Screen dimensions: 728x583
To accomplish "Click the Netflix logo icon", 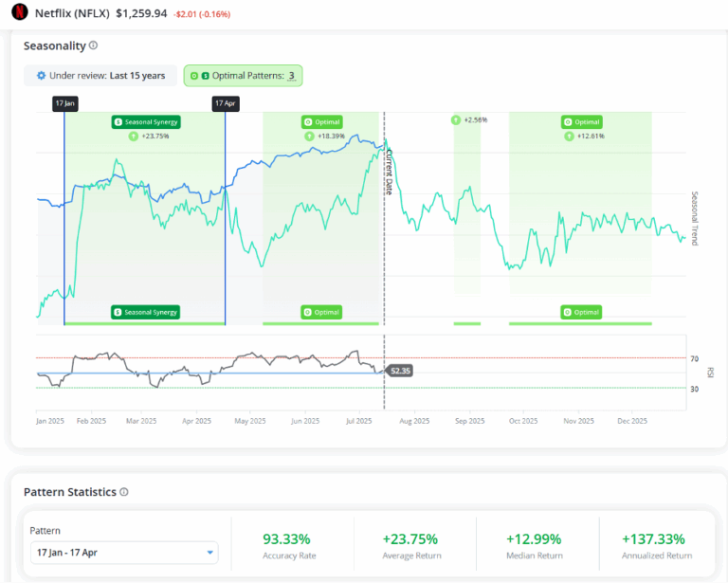I will [20, 11].
